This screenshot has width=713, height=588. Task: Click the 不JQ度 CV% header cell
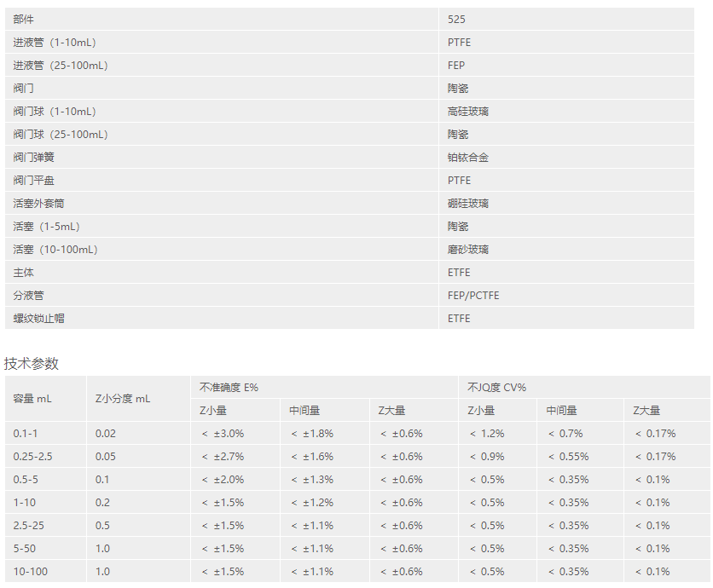click(497, 387)
